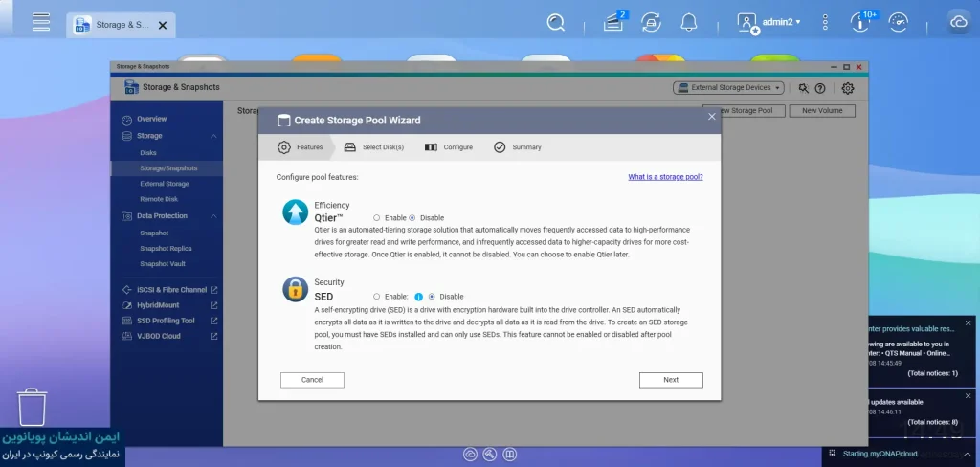Click the external-link icon beside SSD Profiling Tool

point(213,321)
